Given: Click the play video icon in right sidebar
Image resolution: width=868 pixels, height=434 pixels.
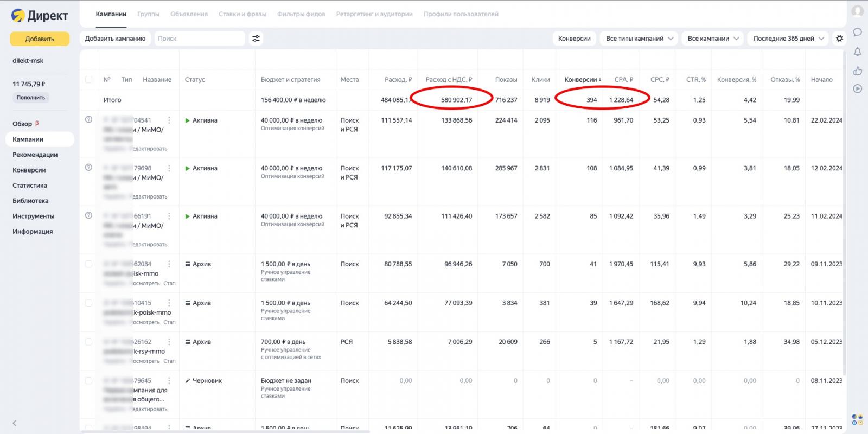Looking at the screenshot, I should (857, 88).
